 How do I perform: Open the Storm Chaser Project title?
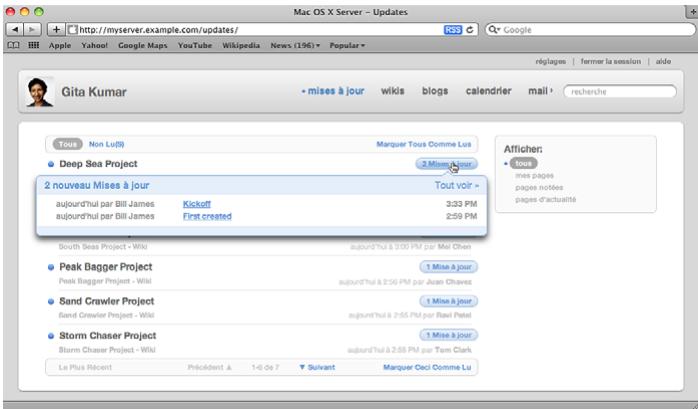(x=108, y=336)
